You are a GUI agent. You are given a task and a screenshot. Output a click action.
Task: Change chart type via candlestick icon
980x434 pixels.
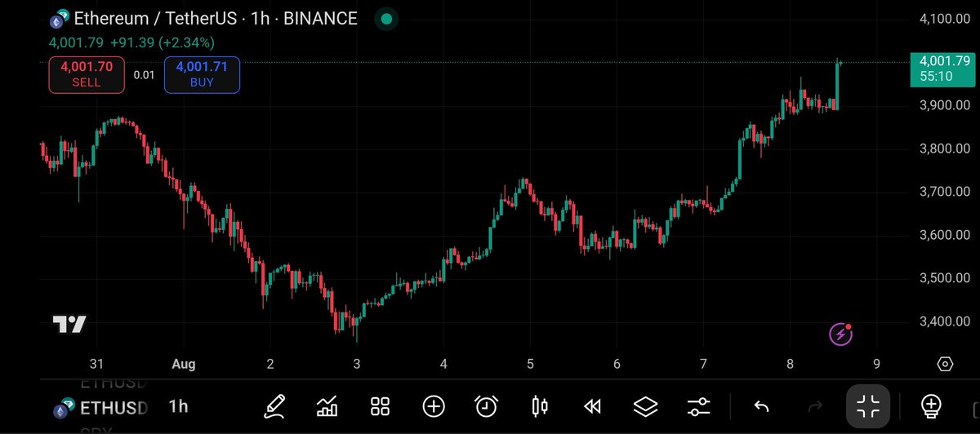539,405
